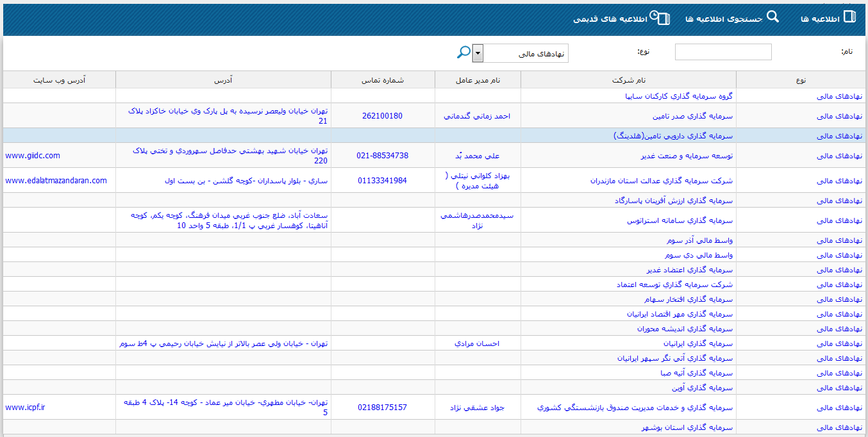This screenshot has width=868, height=437.
Task: Visit the www.edalatmazandaran.com link
Action: [x=56, y=181]
